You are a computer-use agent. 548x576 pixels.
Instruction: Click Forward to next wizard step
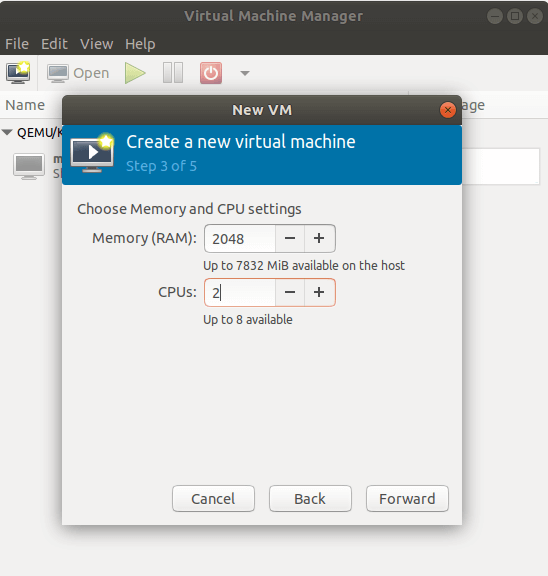(x=407, y=498)
